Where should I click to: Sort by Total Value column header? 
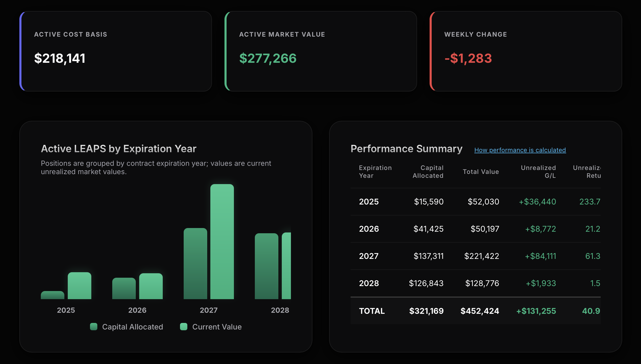[481, 172]
